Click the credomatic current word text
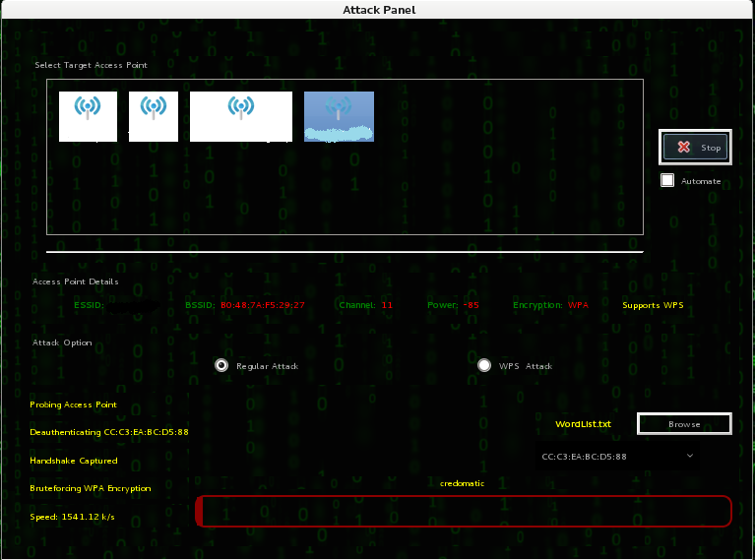Image resolution: width=755 pixels, height=560 pixels. coord(463,483)
